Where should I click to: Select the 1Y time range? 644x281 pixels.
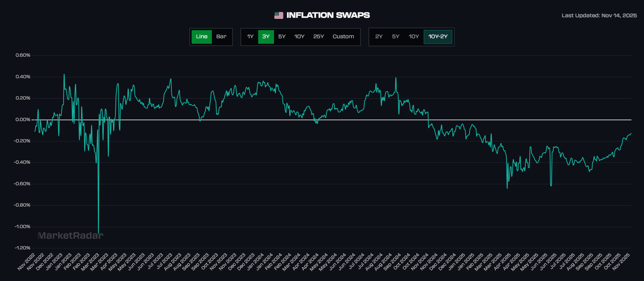coord(250,37)
